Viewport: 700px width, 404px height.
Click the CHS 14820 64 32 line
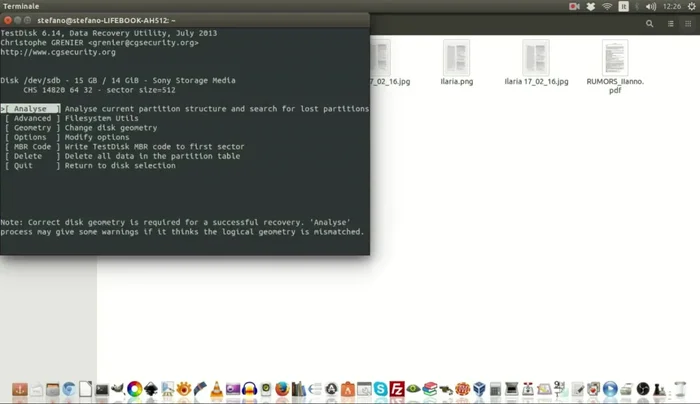click(x=99, y=90)
